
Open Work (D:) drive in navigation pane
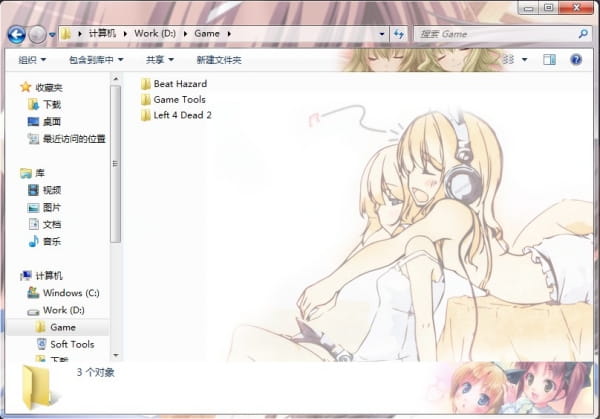tap(64, 310)
